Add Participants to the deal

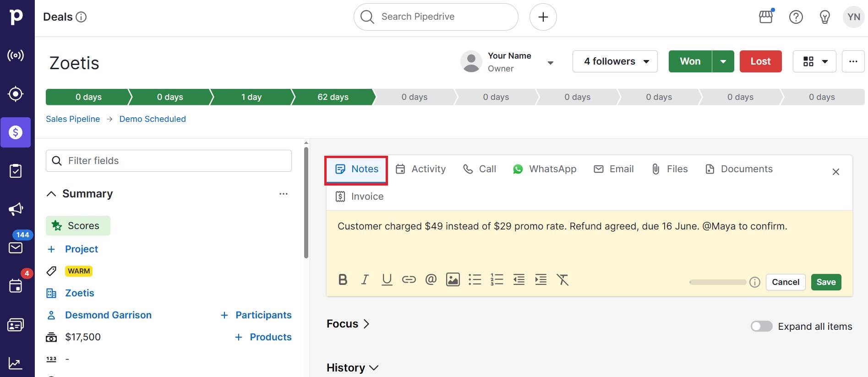[256, 315]
